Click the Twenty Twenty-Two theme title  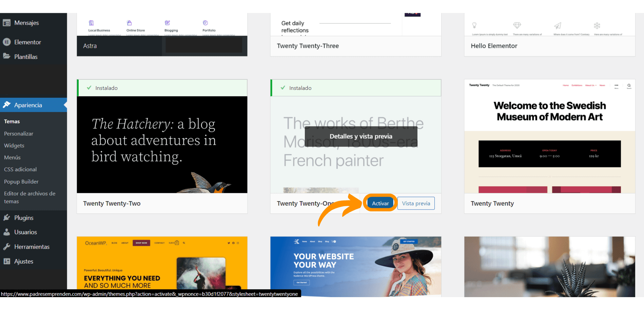coord(112,204)
